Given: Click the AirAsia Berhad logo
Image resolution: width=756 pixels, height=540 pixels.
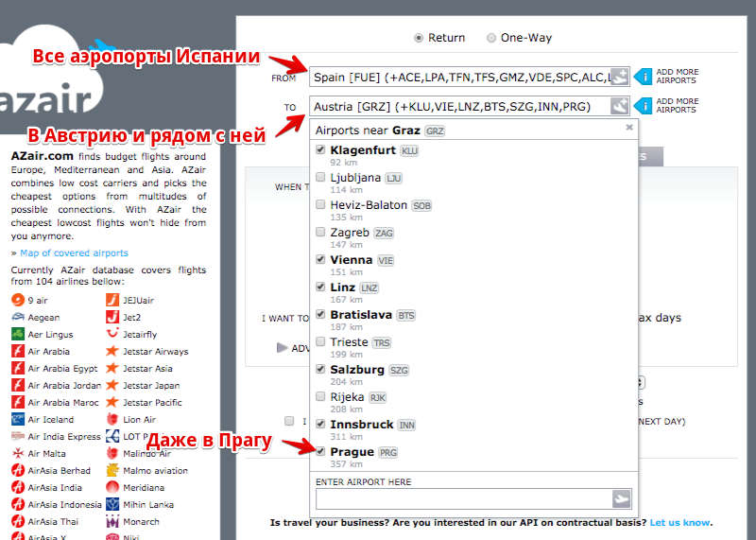Looking at the screenshot, I should point(18,470).
